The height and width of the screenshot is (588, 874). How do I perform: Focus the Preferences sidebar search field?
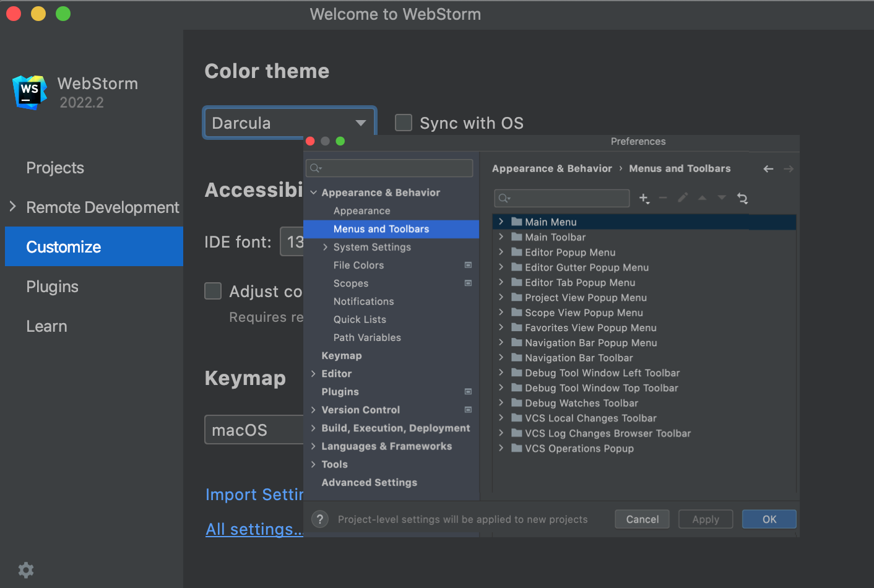(389, 168)
